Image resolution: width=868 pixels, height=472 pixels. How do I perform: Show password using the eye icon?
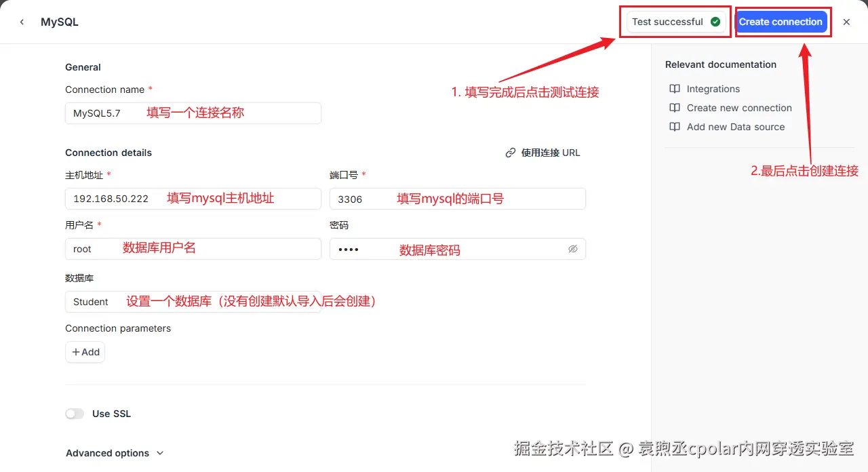click(572, 249)
